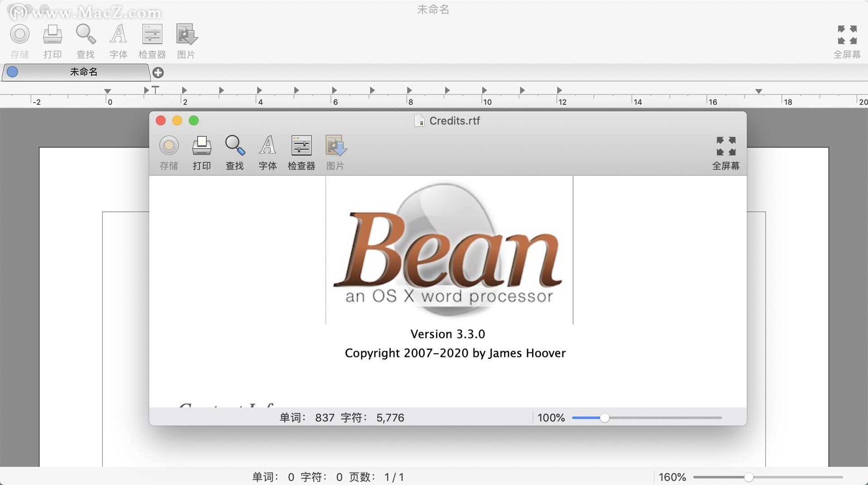The width and height of the screenshot is (868, 485).
Task: Open Find from the background window toolbar
Action: pos(85,35)
